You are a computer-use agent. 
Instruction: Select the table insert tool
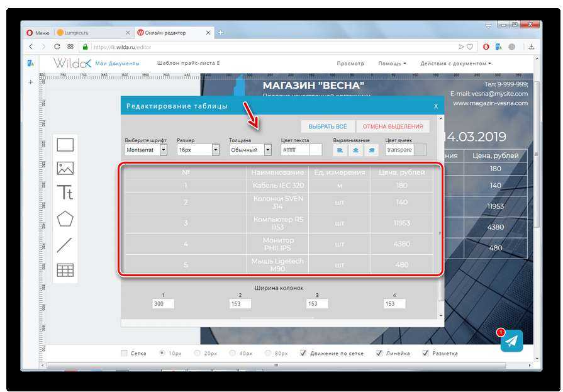[65, 270]
